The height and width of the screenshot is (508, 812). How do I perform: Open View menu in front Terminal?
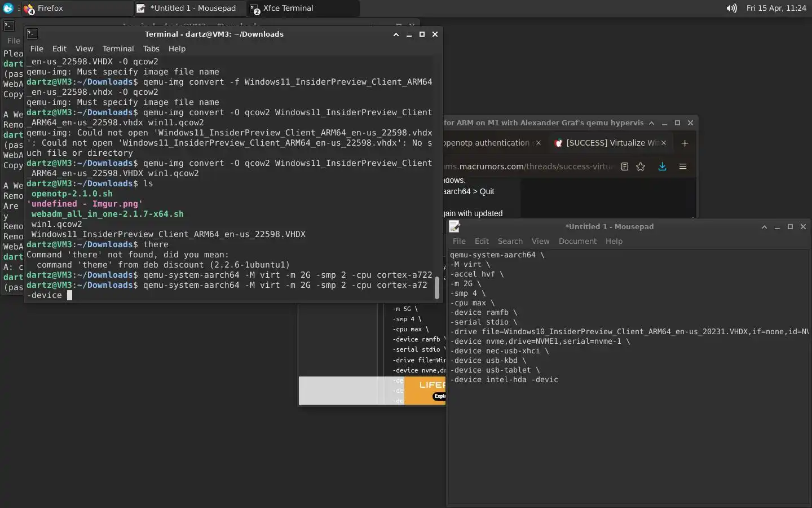(x=84, y=49)
